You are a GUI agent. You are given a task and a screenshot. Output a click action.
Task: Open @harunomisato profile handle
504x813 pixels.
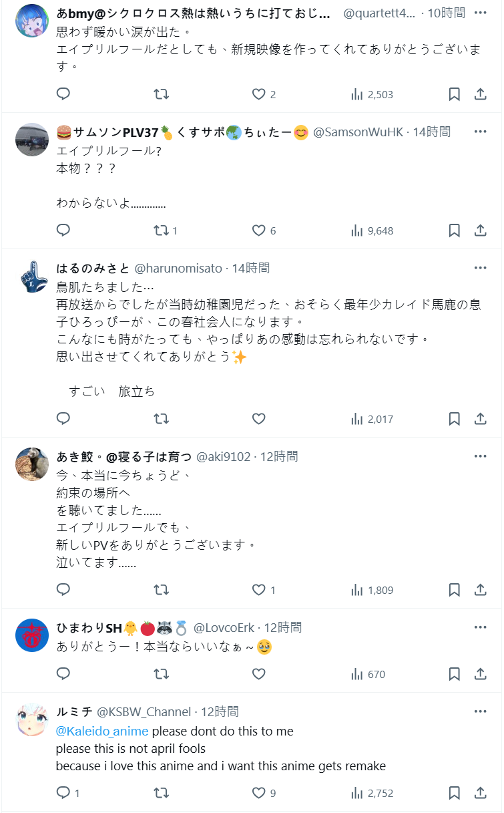178,268
